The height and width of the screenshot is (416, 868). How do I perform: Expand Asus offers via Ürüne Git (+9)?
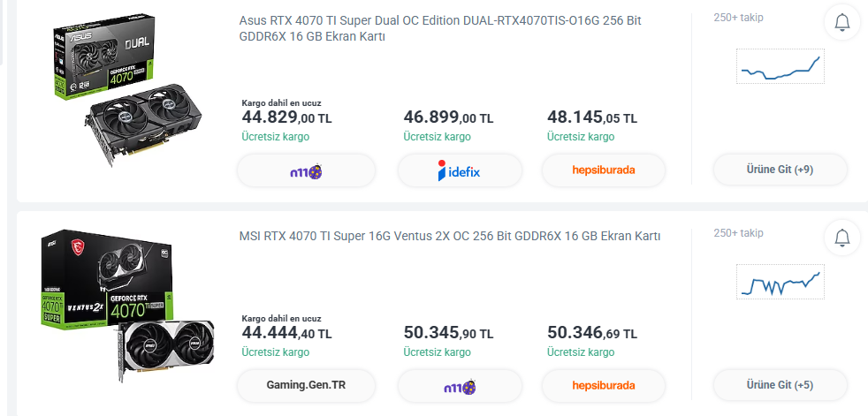[780, 170]
